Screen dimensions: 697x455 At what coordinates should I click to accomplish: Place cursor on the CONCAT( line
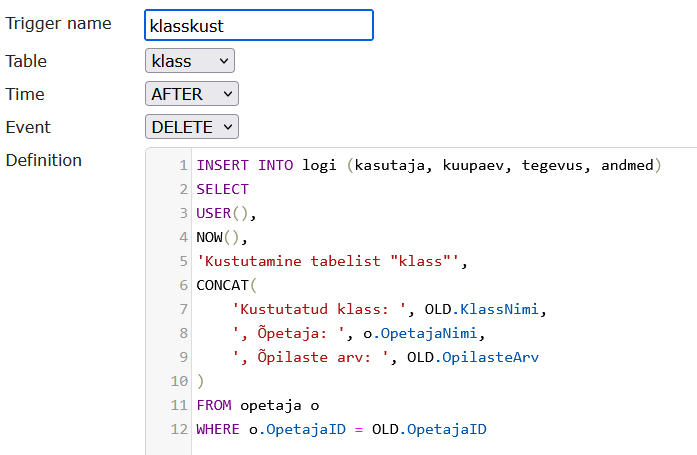226,285
